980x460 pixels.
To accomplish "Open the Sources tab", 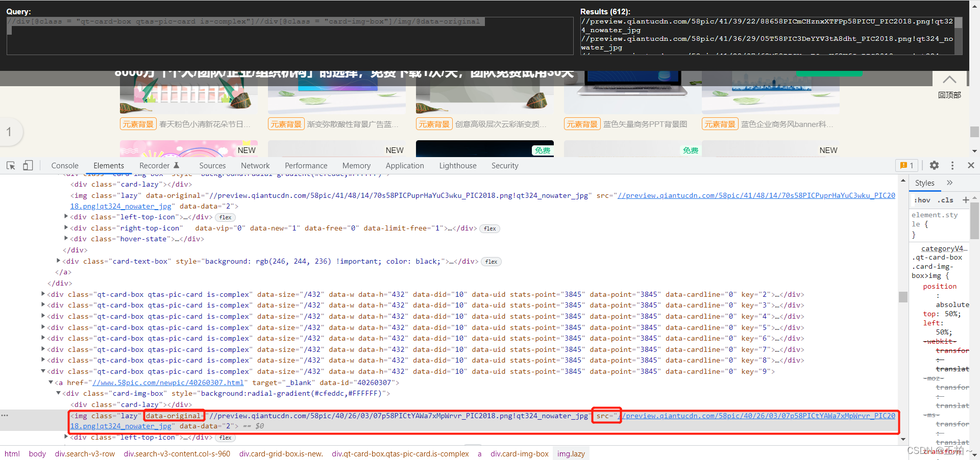I will (212, 166).
